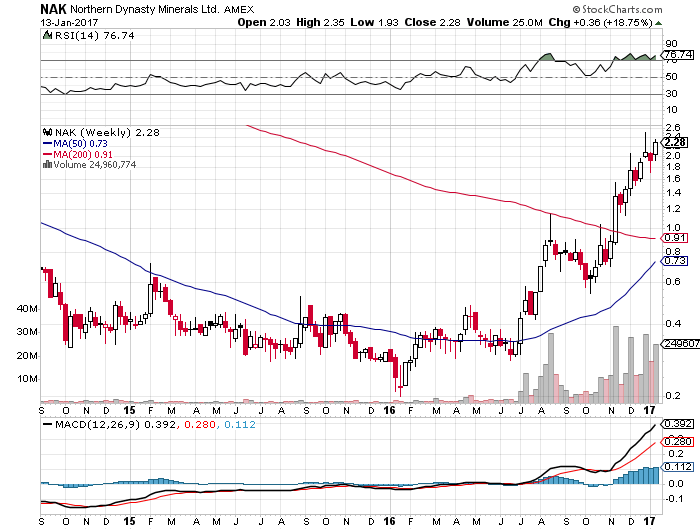Click the NAK ticker symbol in the title
Screen dimensions: 700x530
click(53, 9)
